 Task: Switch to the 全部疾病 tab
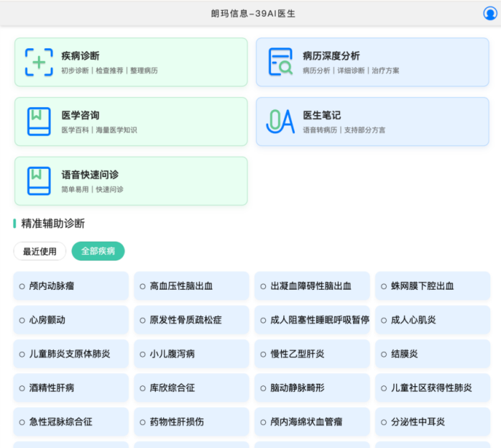click(98, 251)
